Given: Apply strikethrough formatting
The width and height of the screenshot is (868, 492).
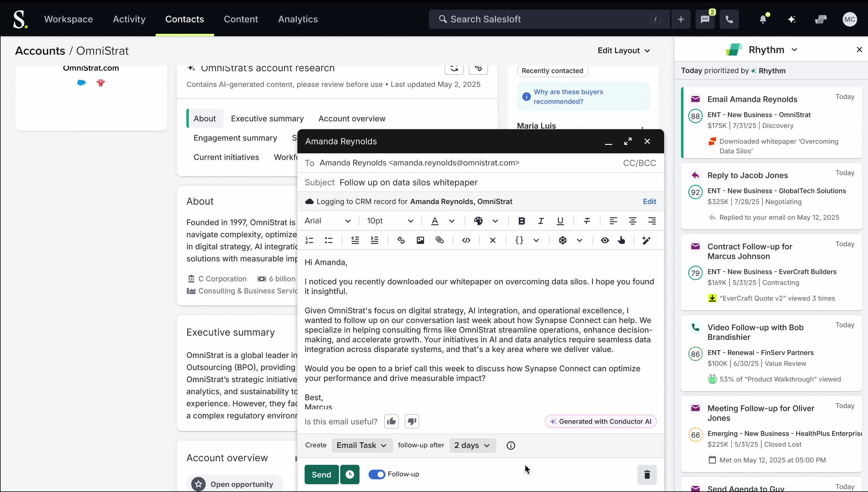Looking at the screenshot, I should tap(587, 221).
